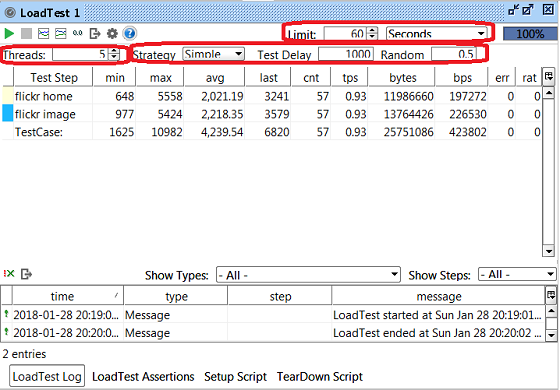Click the Random field showing 0.5

click(454, 54)
